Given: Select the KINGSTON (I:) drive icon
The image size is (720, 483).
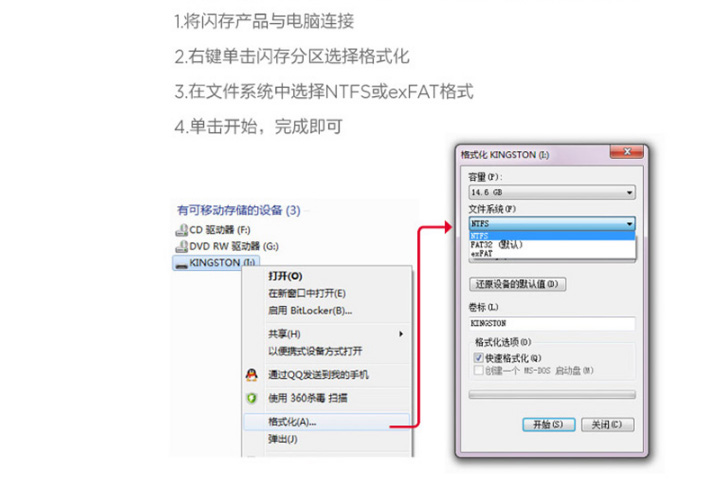Looking at the screenshot, I should (x=182, y=264).
